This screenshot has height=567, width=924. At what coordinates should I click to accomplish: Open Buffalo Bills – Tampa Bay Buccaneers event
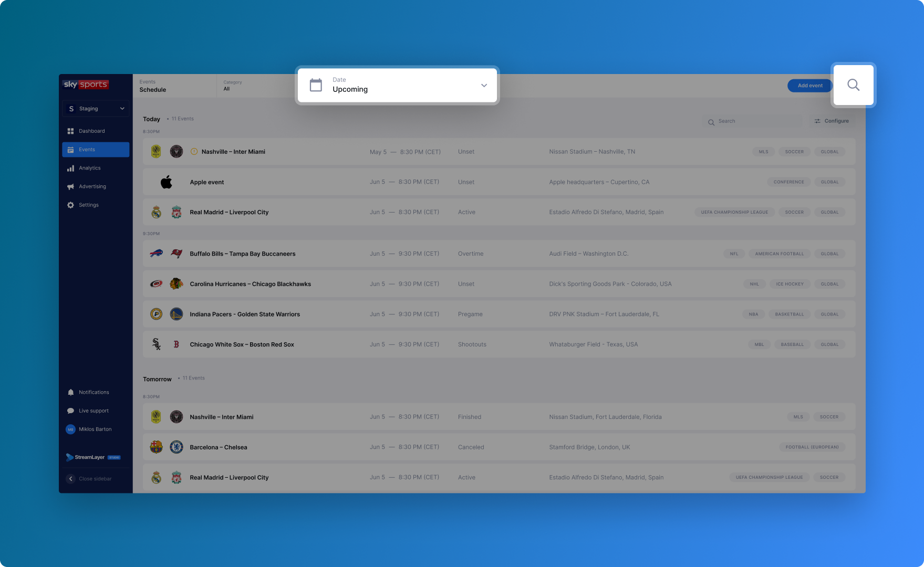(x=499, y=254)
